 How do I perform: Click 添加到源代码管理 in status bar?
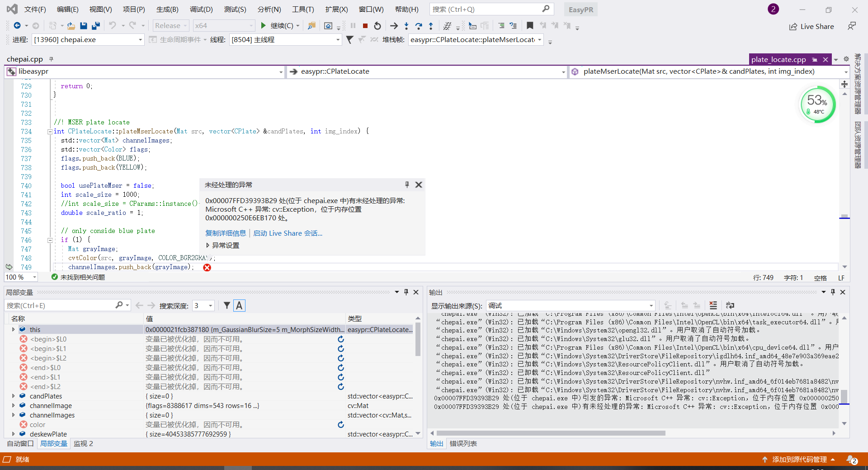pyautogui.click(x=799, y=460)
